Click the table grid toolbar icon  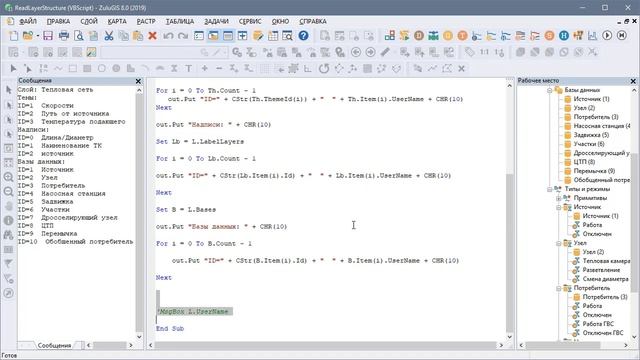pyautogui.click(x=273, y=36)
